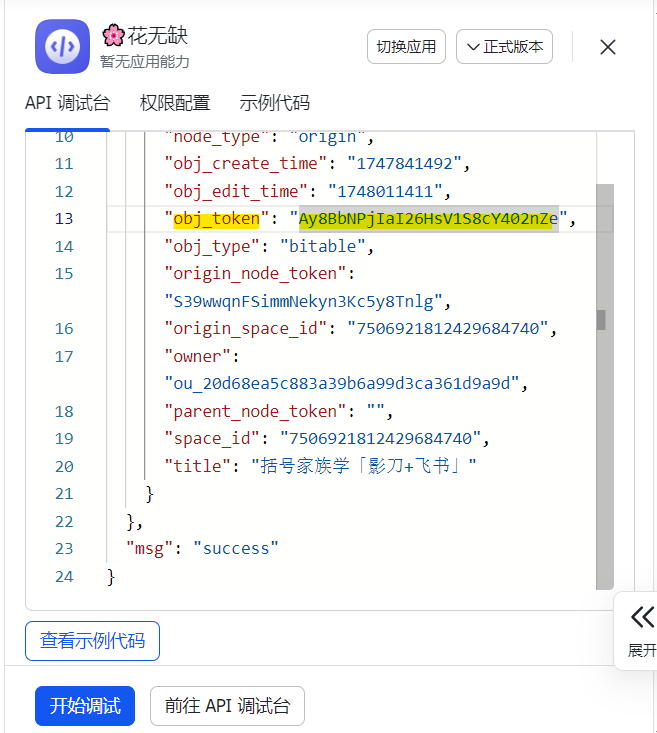Click the 查看示例代码 button
The image size is (657, 733).
pyautogui.click(x=92, y=641)
